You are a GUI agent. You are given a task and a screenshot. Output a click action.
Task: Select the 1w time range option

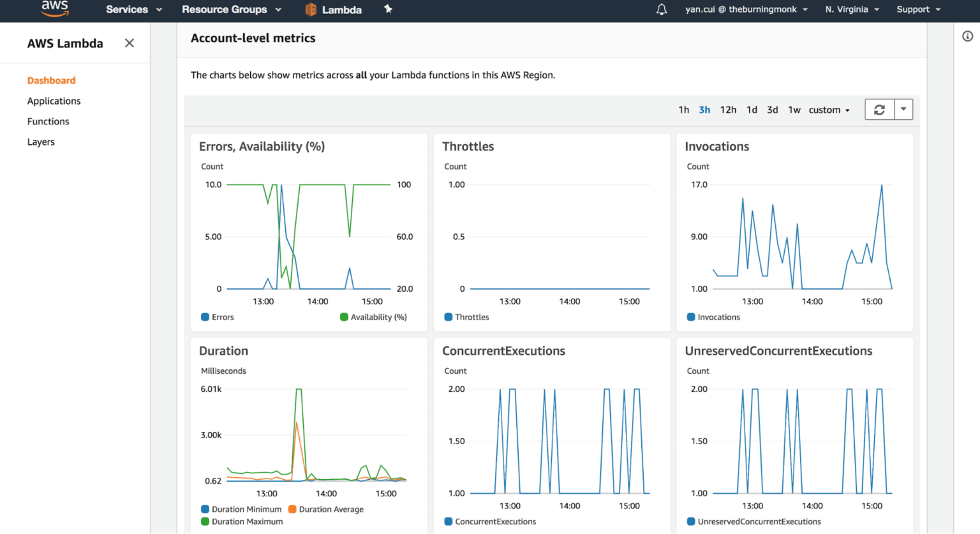pos(794,109)
